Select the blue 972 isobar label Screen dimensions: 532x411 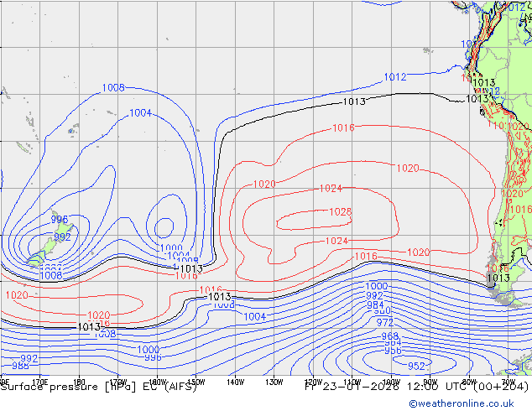click(x=385, y=322)
